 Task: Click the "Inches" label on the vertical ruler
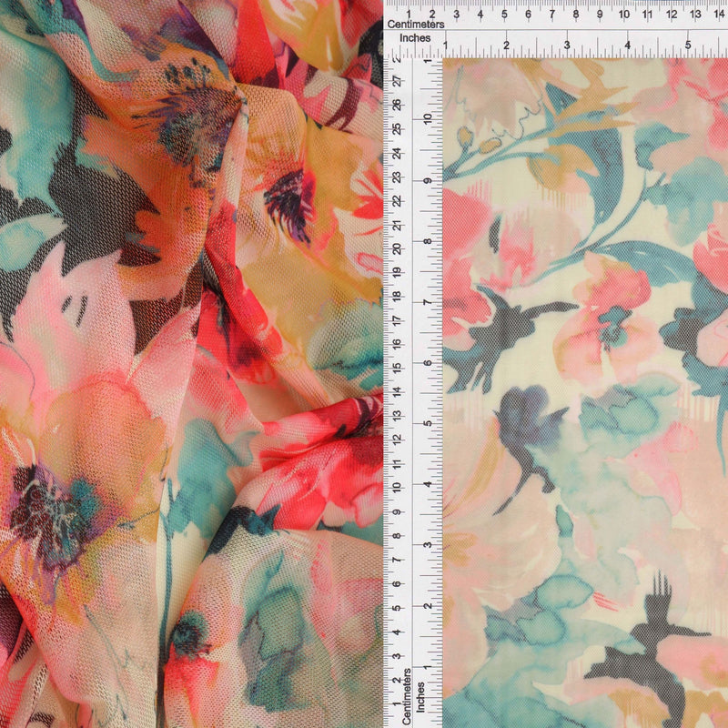(x=420, y=697)
